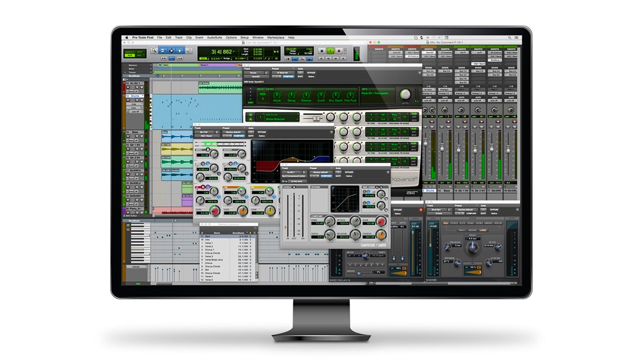
Task: Select HALL algorithm in D-Verb
Action: point(445,223)
